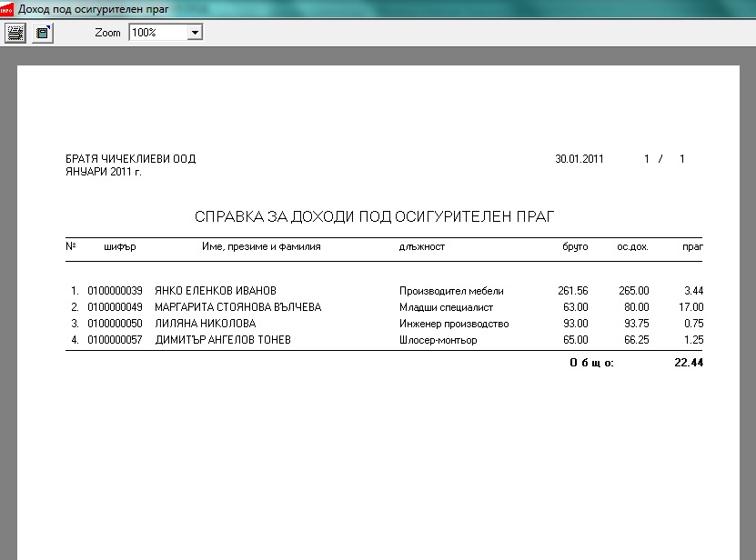This screenshot has width=756, height=560.
Task: Click the position Инженер производство
Action: (454, 324)
